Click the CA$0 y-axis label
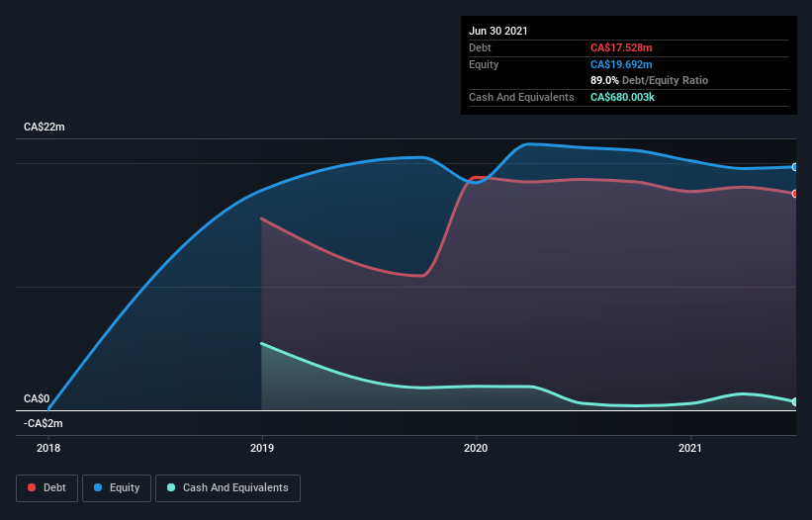The height and width of the screenshot is (520, 812). click(37, 399)
